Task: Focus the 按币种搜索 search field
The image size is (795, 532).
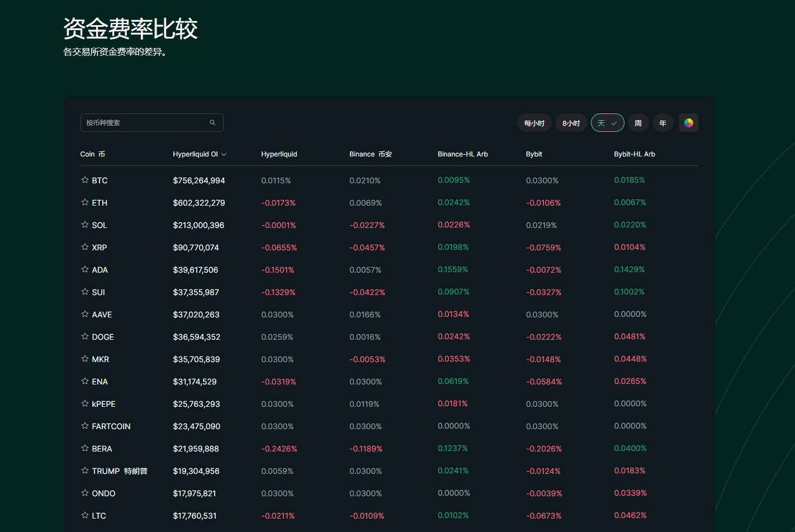Action: pyautogui.click(x=145, y=123)
